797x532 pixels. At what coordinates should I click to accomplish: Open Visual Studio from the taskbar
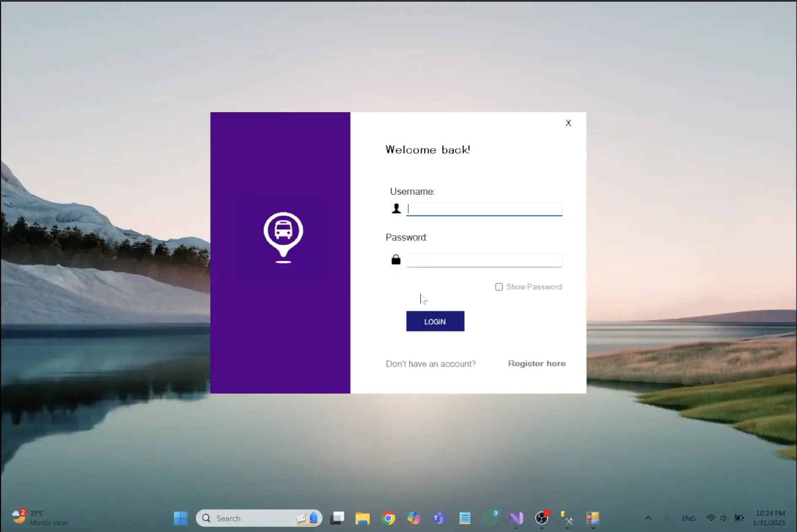[x=516, y=518]
